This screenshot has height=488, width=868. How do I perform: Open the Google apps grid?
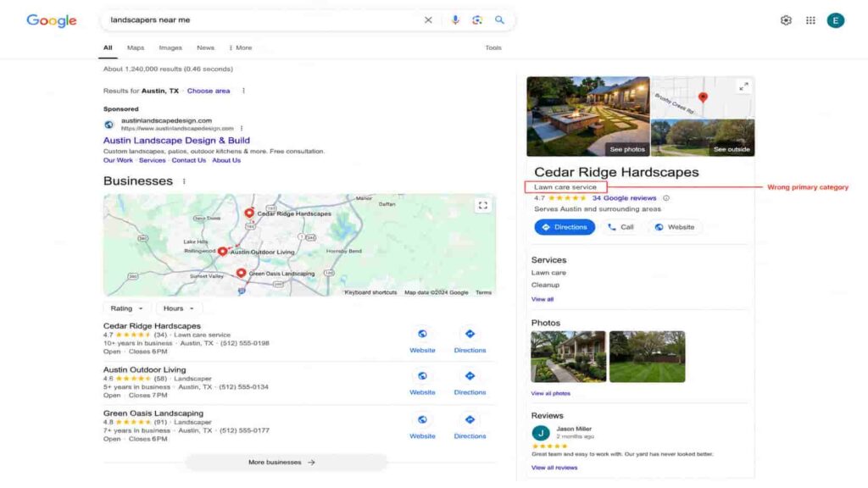coord(810,20)
